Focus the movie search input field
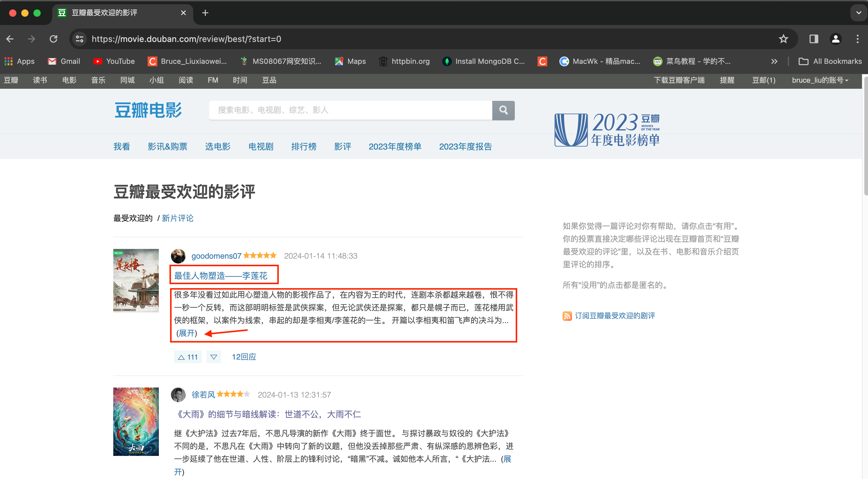The image size is (868, 479). pos(350,110)
